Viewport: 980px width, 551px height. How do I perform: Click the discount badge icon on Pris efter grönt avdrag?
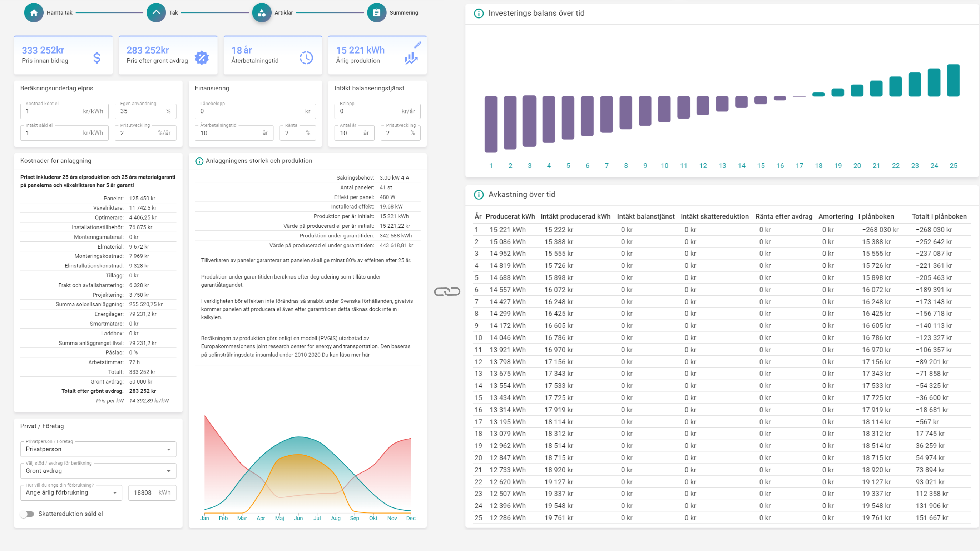202,58
